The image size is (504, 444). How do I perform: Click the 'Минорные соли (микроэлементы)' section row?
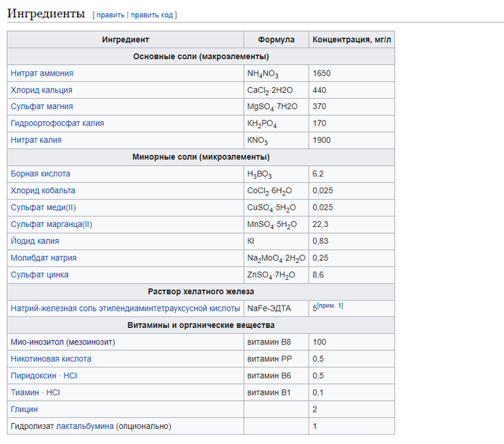(201, 157)
